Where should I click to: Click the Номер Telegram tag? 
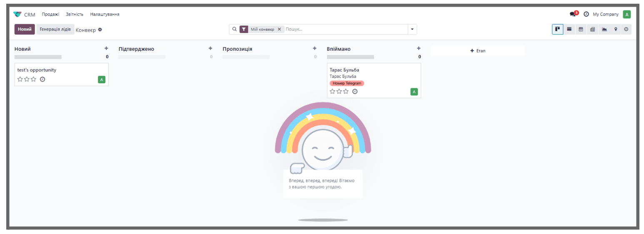[347, 83]
